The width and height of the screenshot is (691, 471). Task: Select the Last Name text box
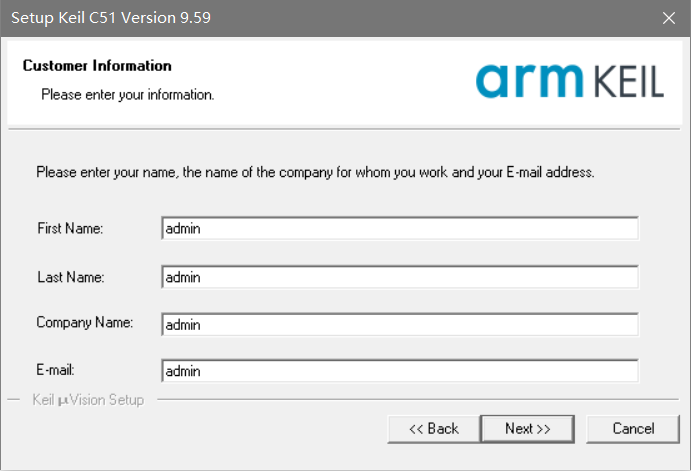pos(400,277)
